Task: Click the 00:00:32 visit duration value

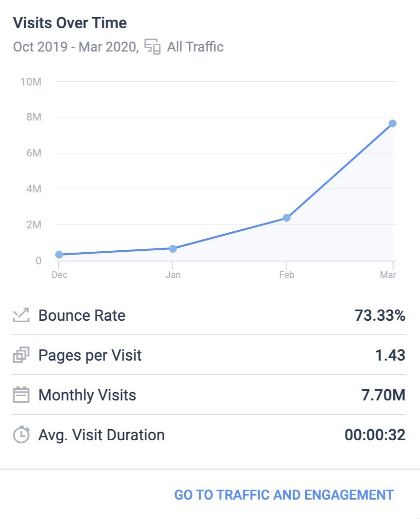Action: point(375,434)
